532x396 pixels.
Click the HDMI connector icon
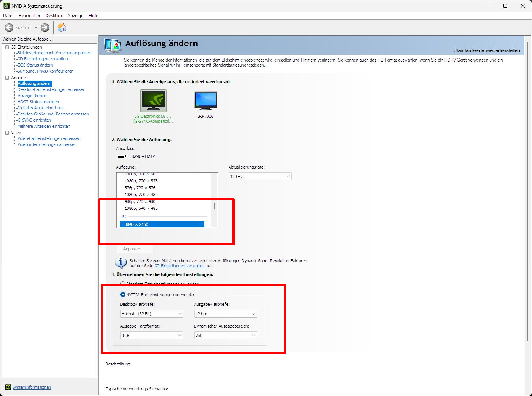121,156
